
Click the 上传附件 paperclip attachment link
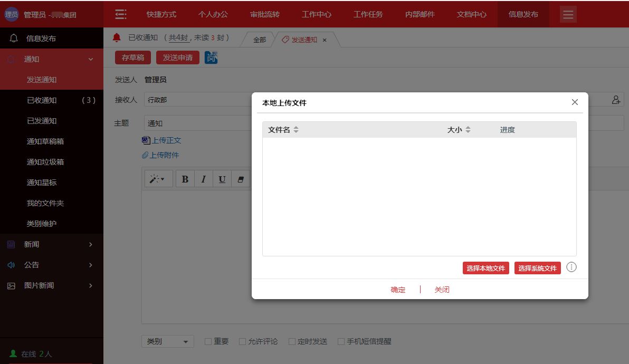[161, 156]
